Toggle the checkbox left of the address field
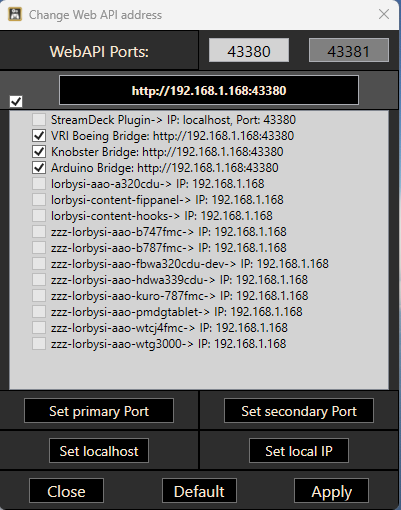Screen dimensions: 401x510 (16, 101)
